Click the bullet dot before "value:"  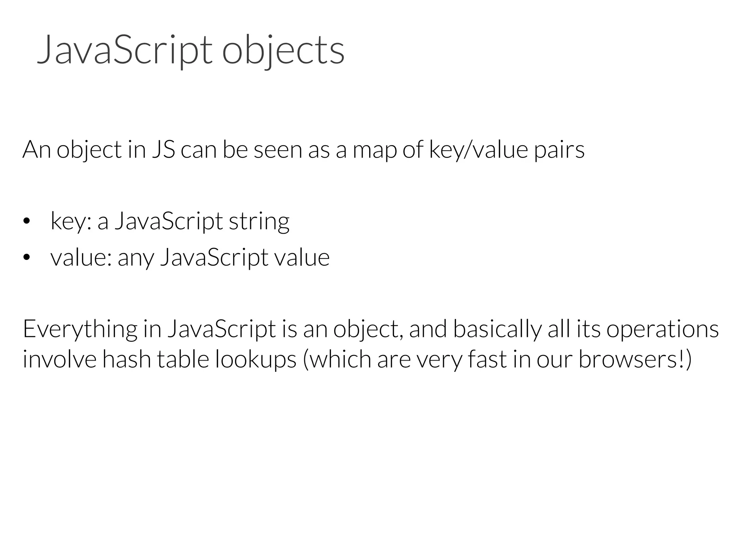click(x=26, y=257)
